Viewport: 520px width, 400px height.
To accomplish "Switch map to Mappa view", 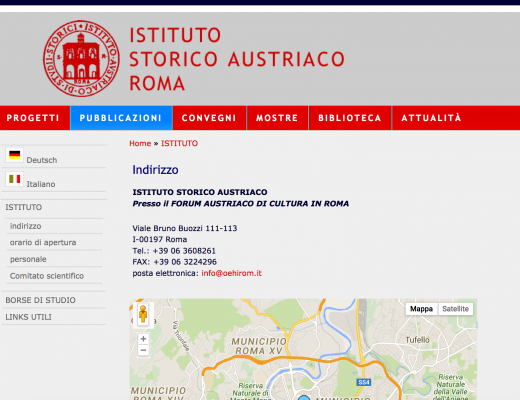I will pos(421,309).
